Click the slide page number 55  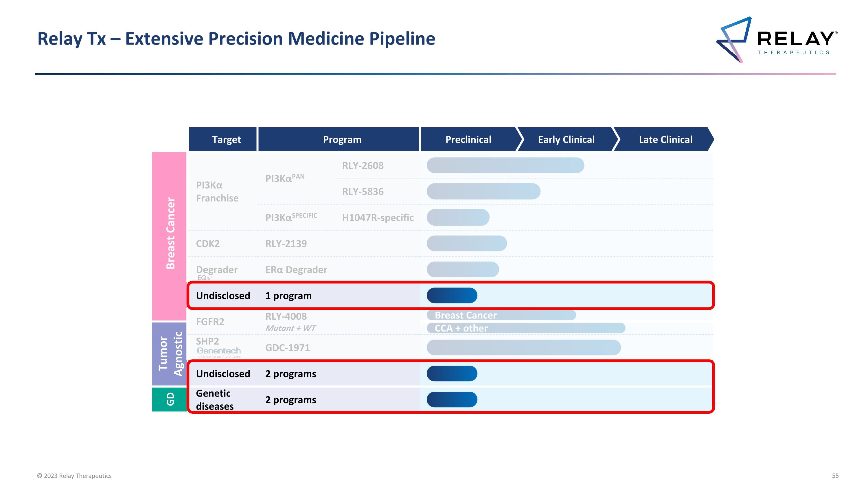[x=835, y=476]
